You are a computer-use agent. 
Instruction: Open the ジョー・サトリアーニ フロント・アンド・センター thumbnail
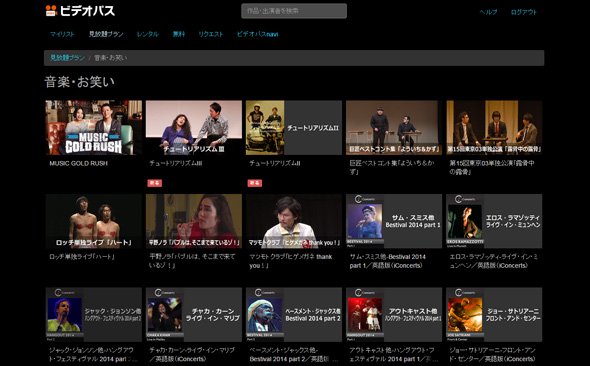494,315
